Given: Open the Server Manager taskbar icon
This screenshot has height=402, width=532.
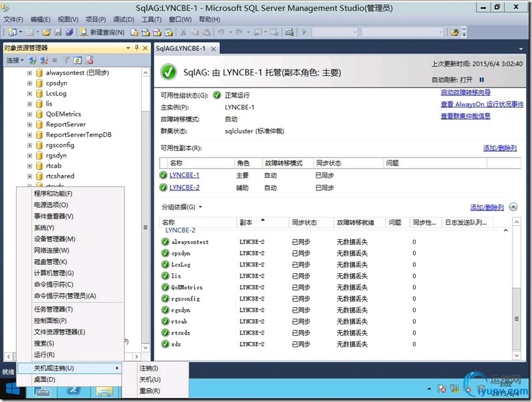Looking at the screenshot, I should pos(42,391).
